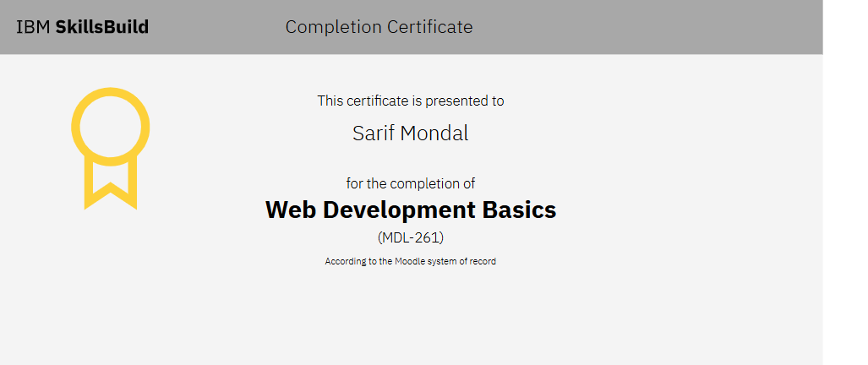This screenshot has width=868, height=365.
Task: Click the IBM SkillsBuild logo text
Action: (x=83, y=27)
